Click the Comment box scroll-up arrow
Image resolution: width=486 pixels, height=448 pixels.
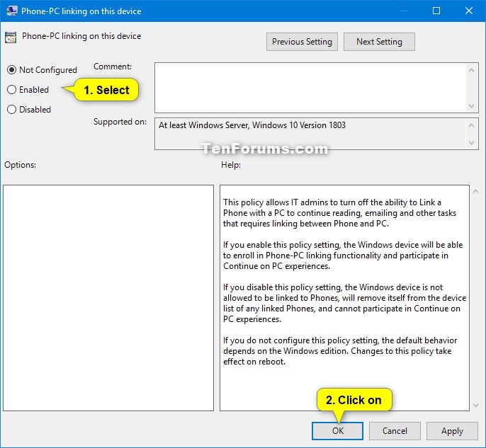click(x=471, y=70)
